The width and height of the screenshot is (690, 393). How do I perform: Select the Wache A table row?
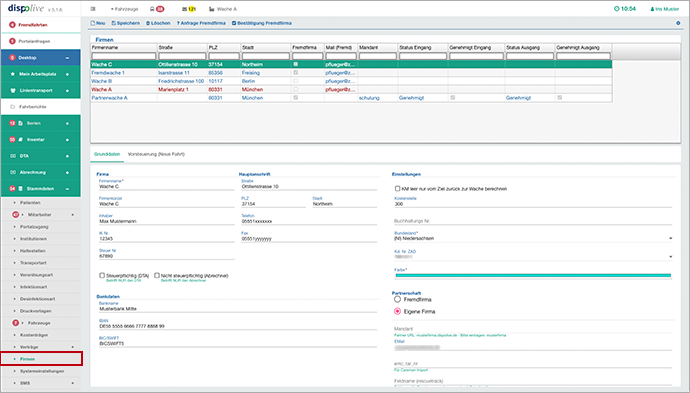(x=351, y=89)
